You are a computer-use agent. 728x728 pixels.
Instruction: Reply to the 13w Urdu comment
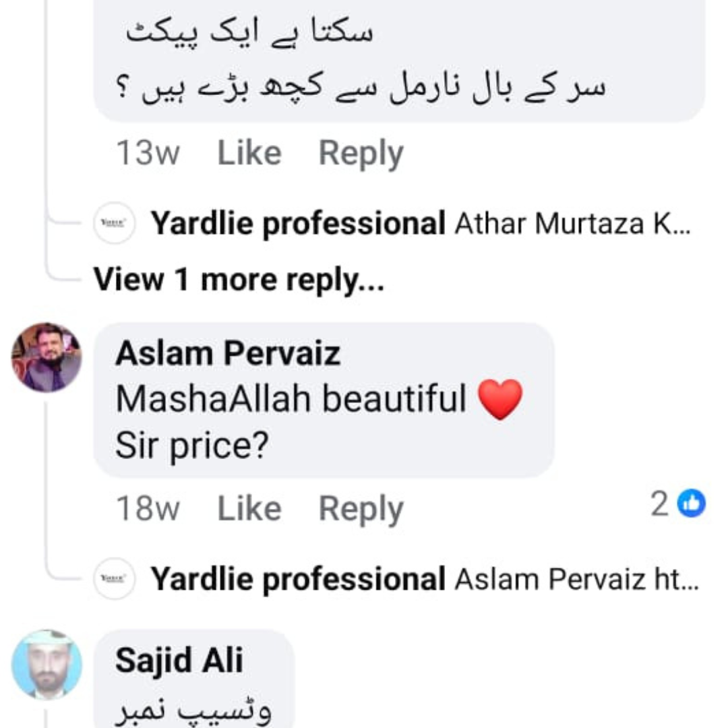(x=361, y=153)
